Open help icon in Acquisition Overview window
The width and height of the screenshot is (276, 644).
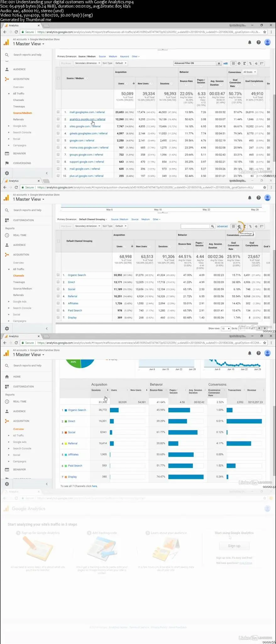(258, 353)
